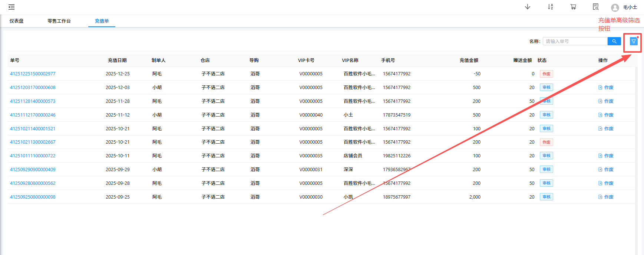Click the 制单人 column header
644x255 pixels.
point(158,60)
